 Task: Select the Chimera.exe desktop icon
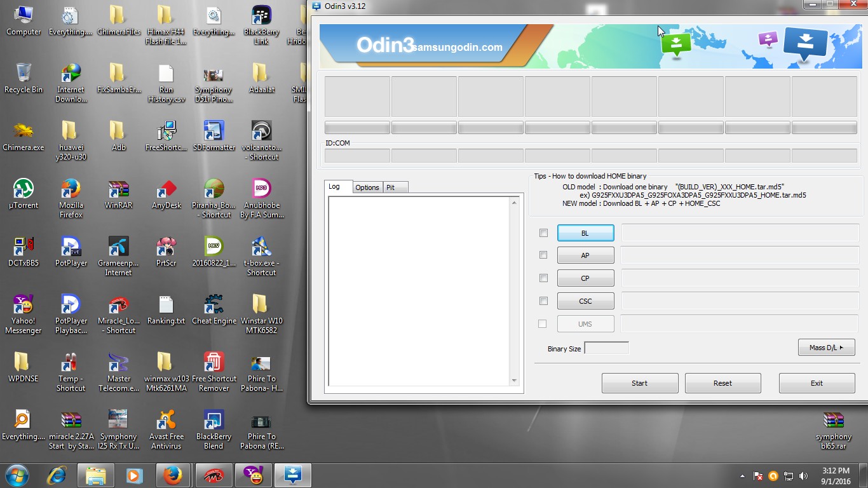[24, 135]
